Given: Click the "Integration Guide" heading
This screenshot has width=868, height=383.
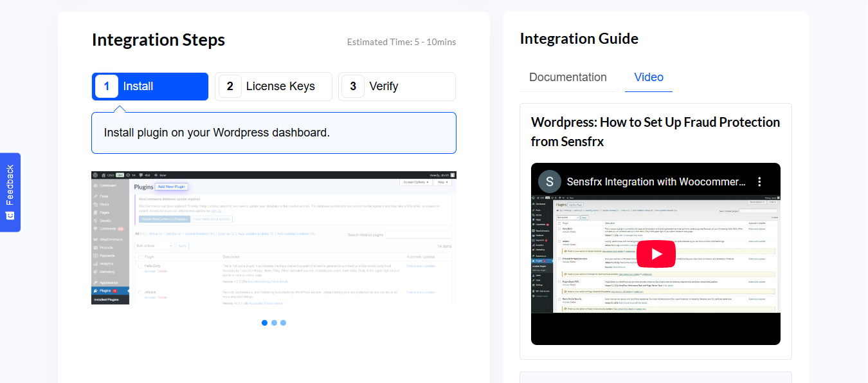Looking at the screenshot, I should (579, 39).
